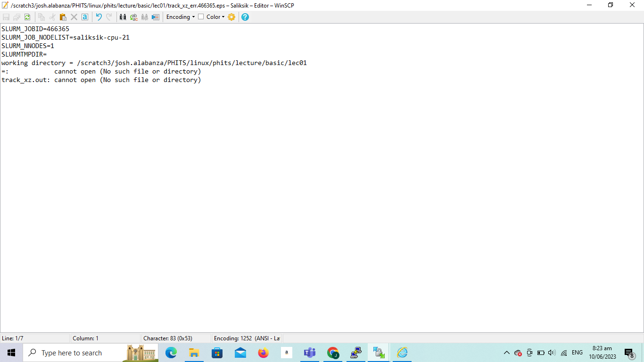Undo the last edit
The width and height of the screenshot is (644, 362).
(x=98, y=16)
